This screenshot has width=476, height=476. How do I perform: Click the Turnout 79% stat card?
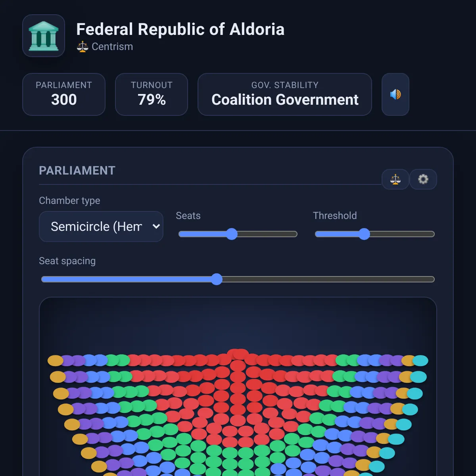(152, 94)
